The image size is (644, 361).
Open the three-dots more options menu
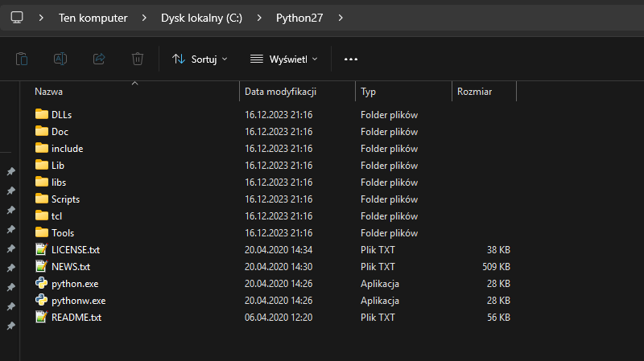[x=350, y=59]
